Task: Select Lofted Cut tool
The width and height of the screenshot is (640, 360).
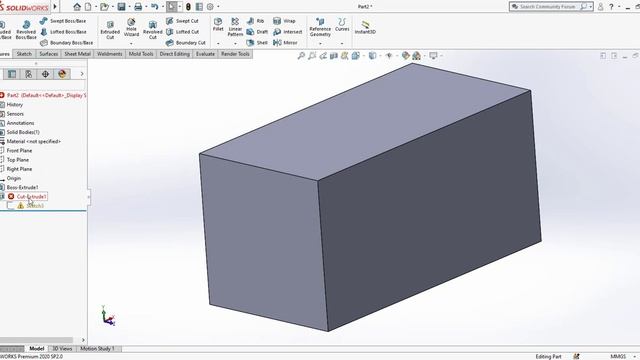Action: (x=182, y=32)
